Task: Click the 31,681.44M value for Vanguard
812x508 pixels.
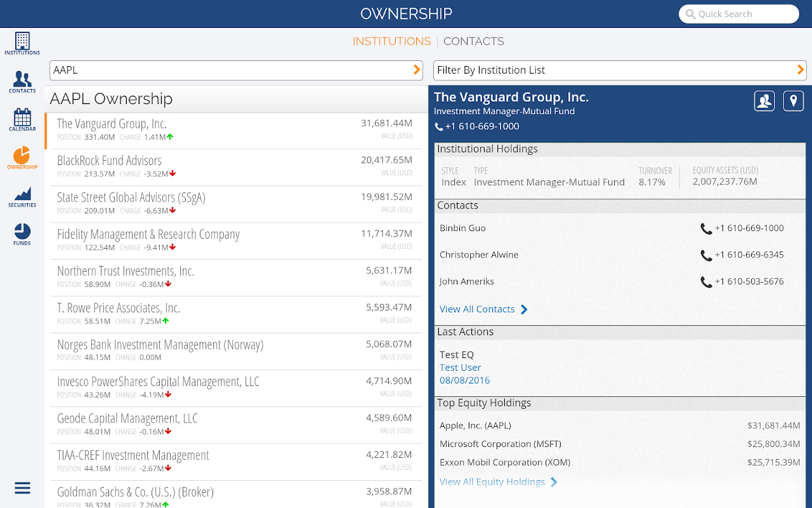Action: (386, 123)
